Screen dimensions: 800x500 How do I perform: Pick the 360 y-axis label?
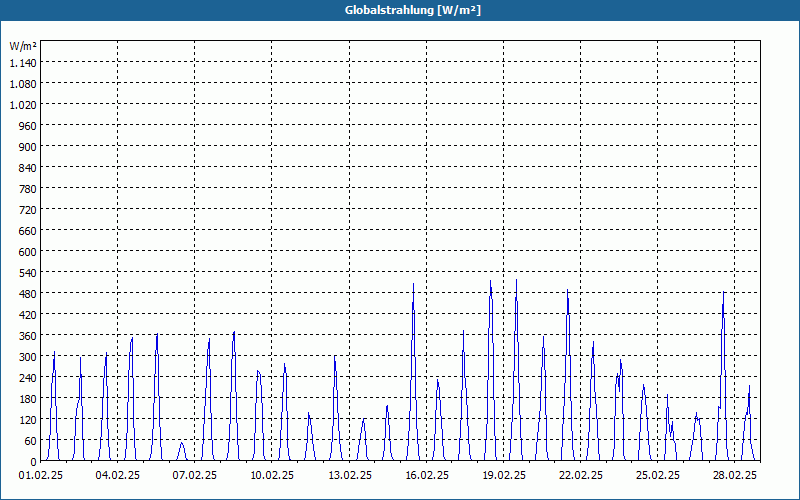pyautogui.click(x=28, y=336)
